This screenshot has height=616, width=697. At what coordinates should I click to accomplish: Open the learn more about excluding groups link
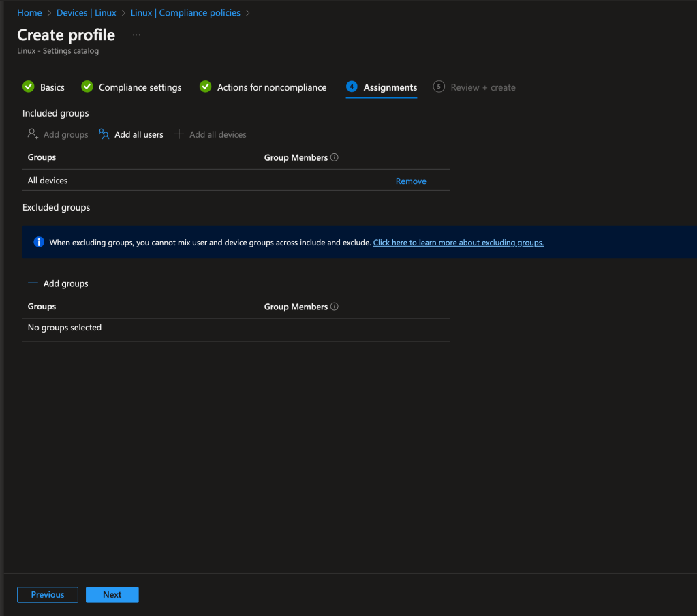(458, 243)
